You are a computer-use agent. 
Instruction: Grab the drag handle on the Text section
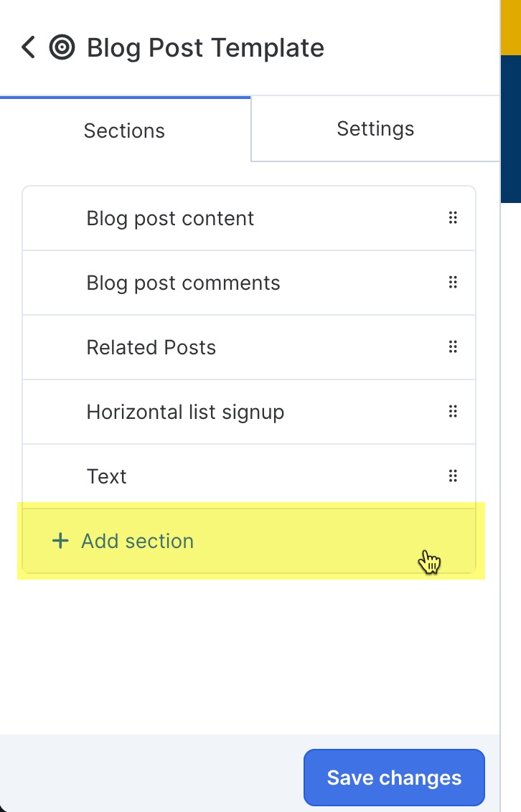[453, 476]
